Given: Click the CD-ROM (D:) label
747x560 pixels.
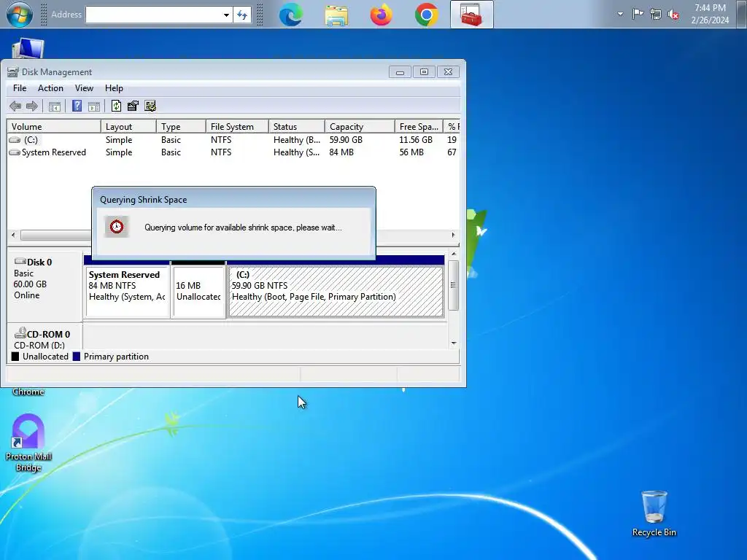Looking at the screenshot, I should pos(39,345).
